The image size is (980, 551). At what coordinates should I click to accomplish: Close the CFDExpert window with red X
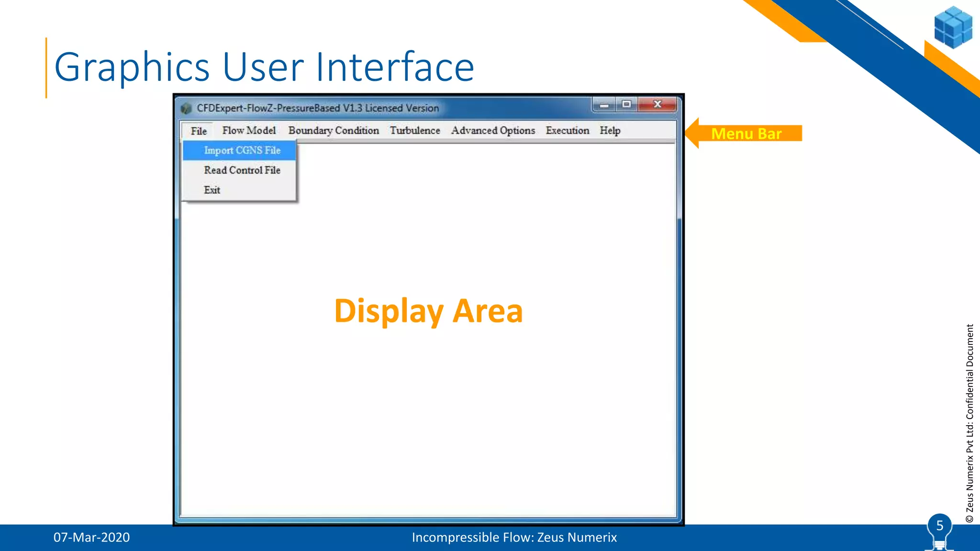click(657, 104)
